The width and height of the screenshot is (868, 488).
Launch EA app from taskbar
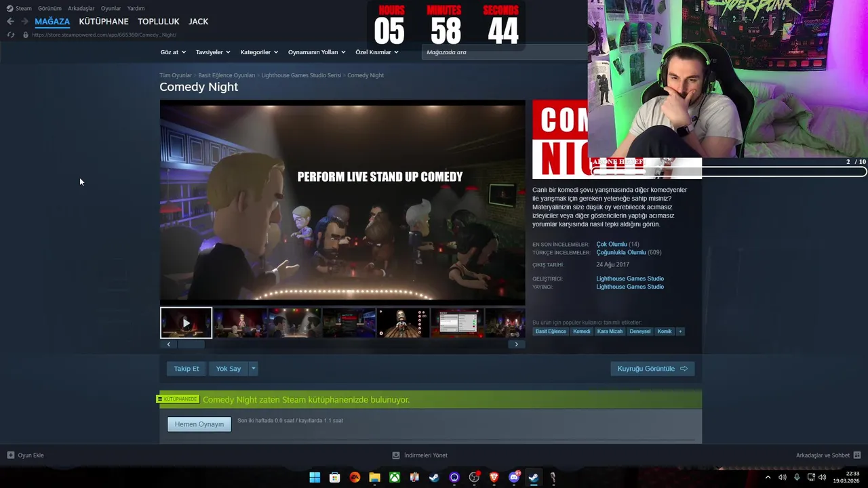click(x=355, y=477)
